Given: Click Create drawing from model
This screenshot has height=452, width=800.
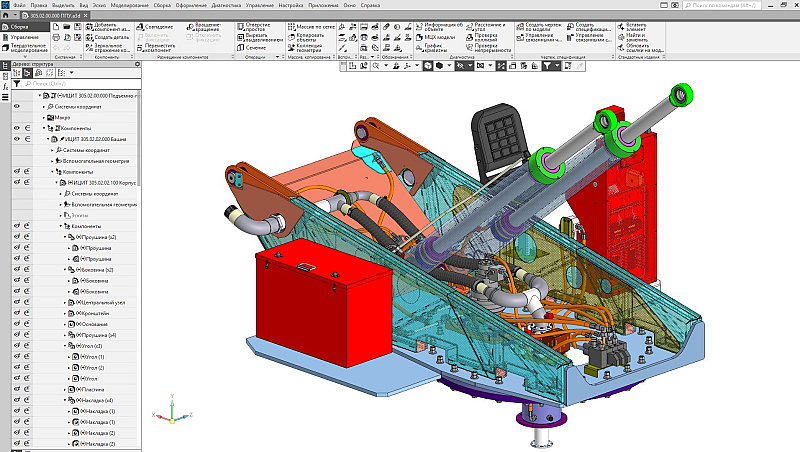Looking at the screenshot, I should coord(518,26).
